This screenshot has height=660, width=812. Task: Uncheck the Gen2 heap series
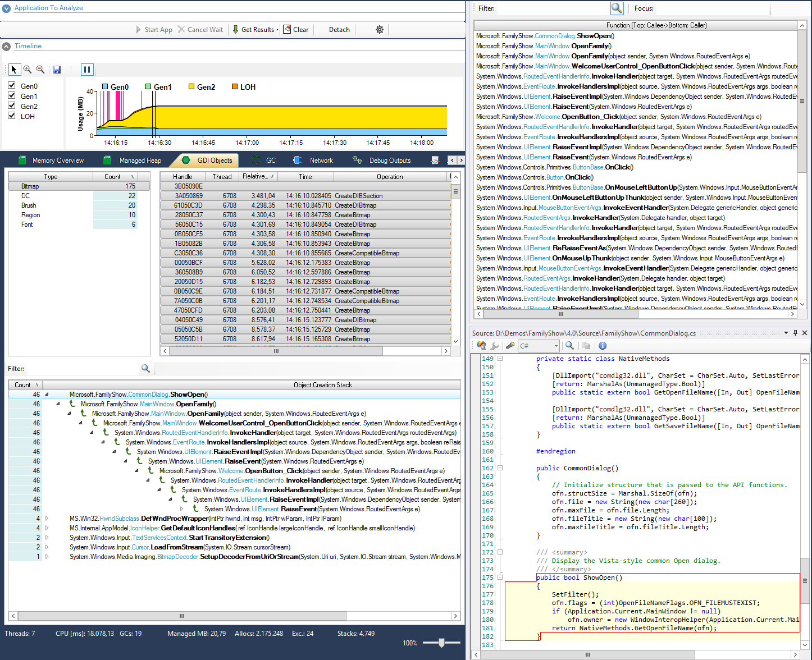pyautogui.click(x=11, y=106)
